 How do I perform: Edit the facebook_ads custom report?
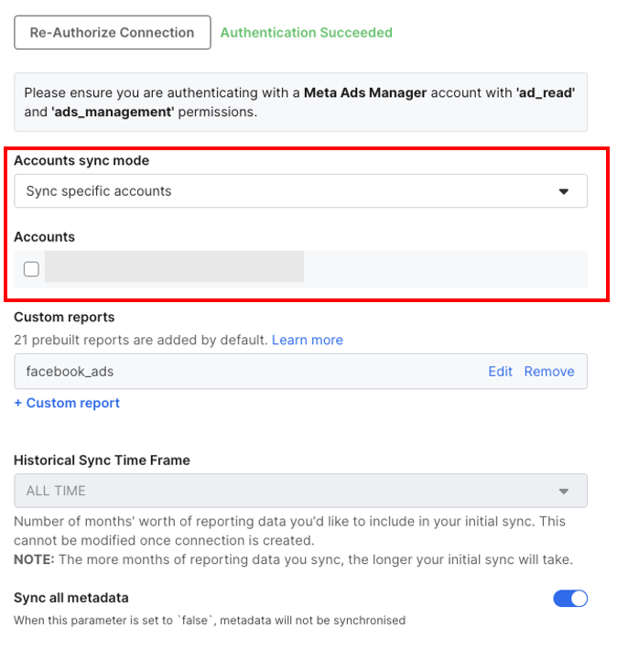500,372
